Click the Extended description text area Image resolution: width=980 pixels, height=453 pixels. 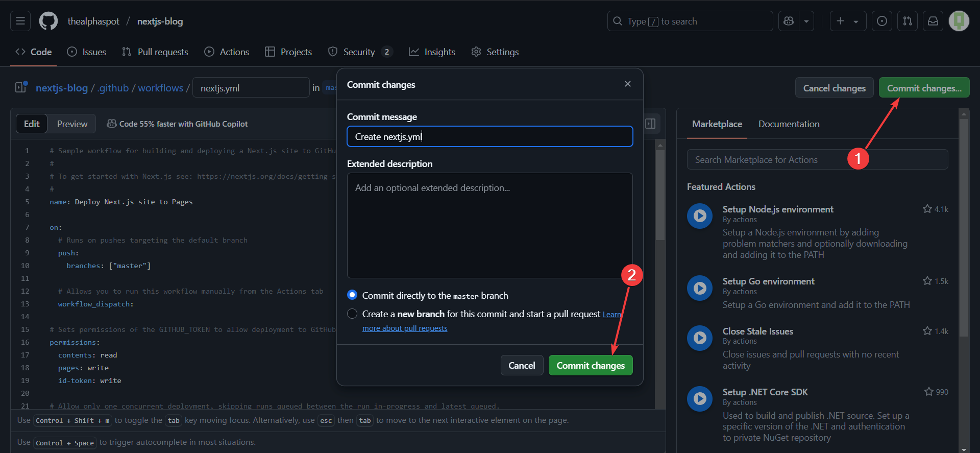pos(489,225)
